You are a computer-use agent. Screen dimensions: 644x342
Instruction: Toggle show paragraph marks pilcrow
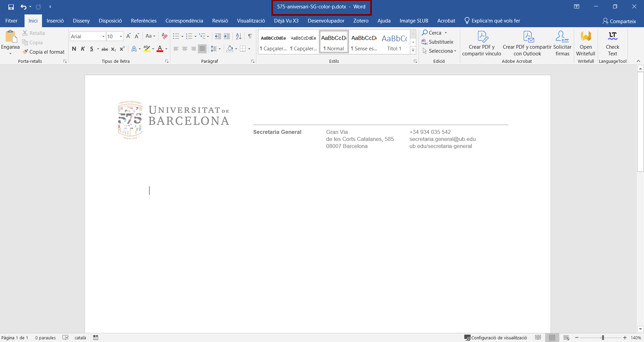(x=250, y=36)
